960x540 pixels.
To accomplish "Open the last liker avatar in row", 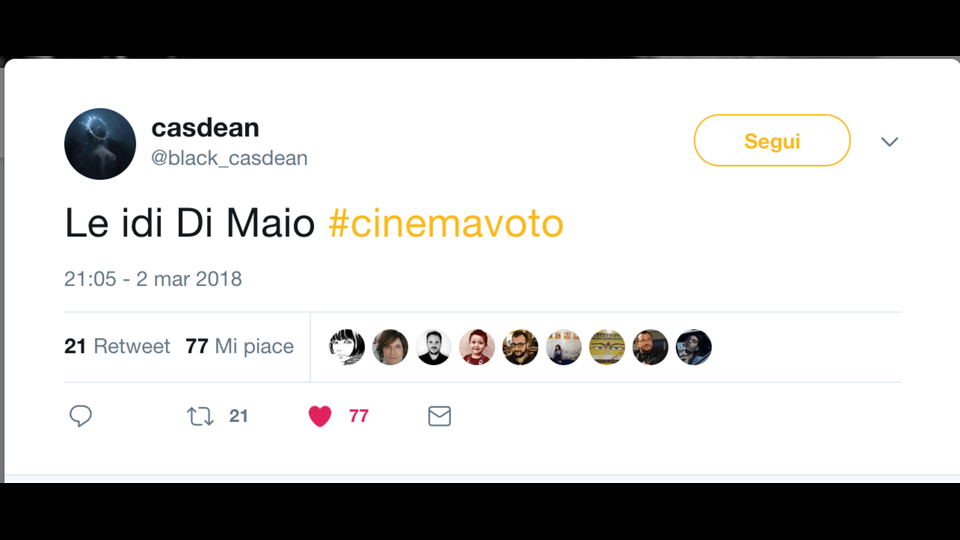I will [x=694, y=347].
